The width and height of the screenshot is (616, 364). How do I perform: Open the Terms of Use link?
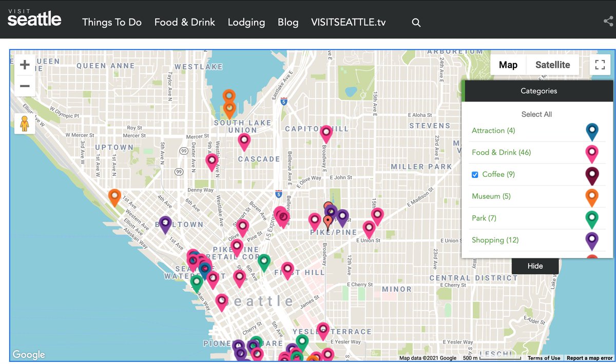[544, 358]
